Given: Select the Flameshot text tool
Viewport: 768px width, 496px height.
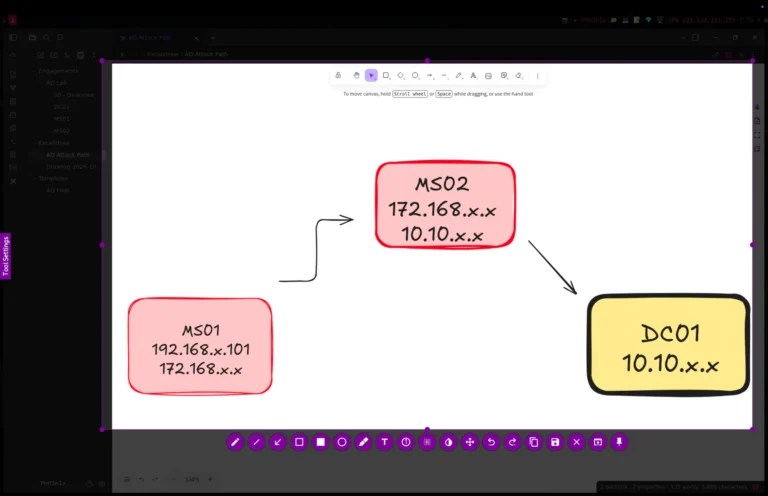Looking at the screenshot, I should pyautogui.click(x=384, y=442).
